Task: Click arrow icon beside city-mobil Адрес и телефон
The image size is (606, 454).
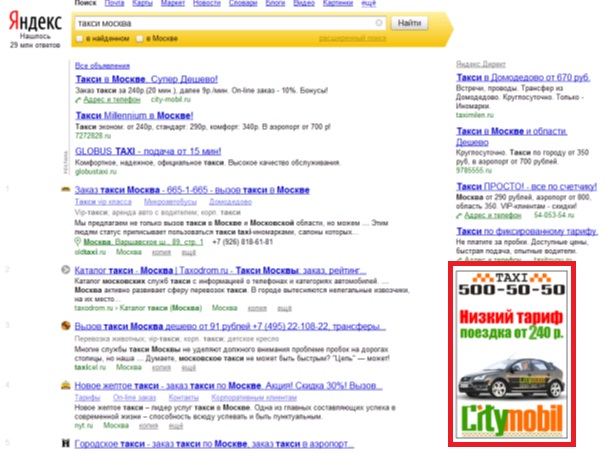Action: (x=78, y=100)
